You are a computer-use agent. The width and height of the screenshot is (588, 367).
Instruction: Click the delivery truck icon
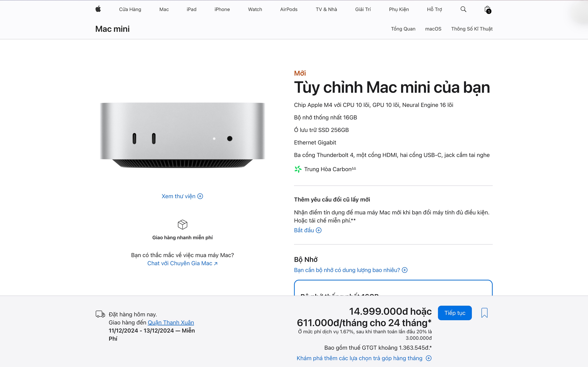(100, 314)
